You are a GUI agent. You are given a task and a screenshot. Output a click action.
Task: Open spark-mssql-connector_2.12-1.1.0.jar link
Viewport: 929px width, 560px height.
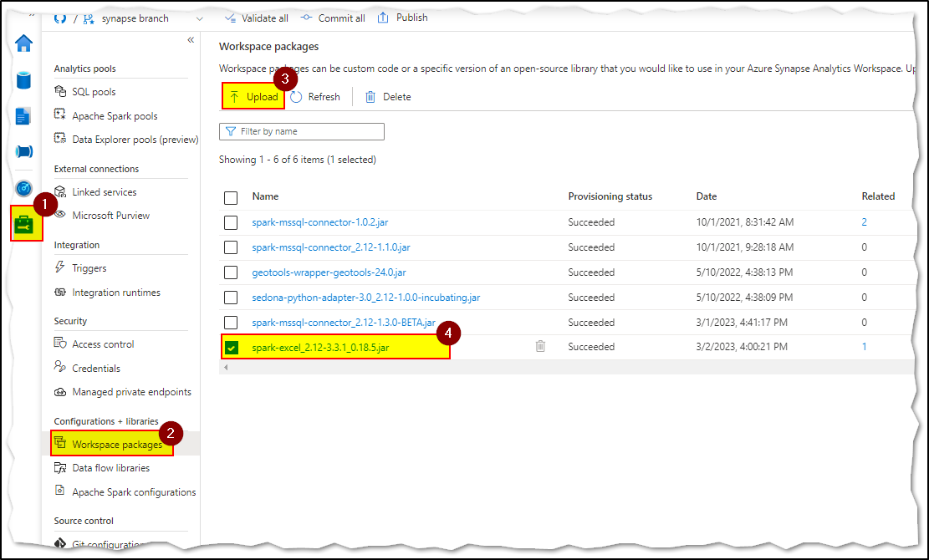click(x=331, y=247)
